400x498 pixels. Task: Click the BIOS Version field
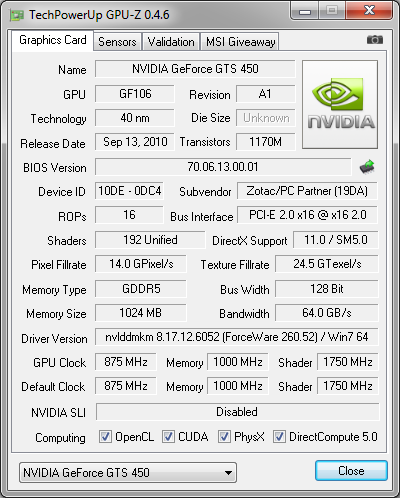click(x=223, y=167)
